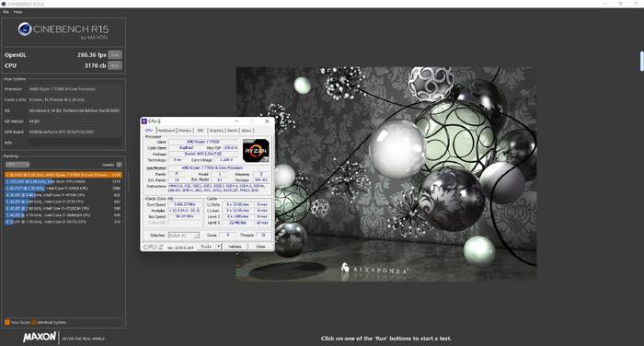This screenshot has width=644, height=346.
Task: Toggle the Details checkbox in Ranking
Action: pos(119,165)
